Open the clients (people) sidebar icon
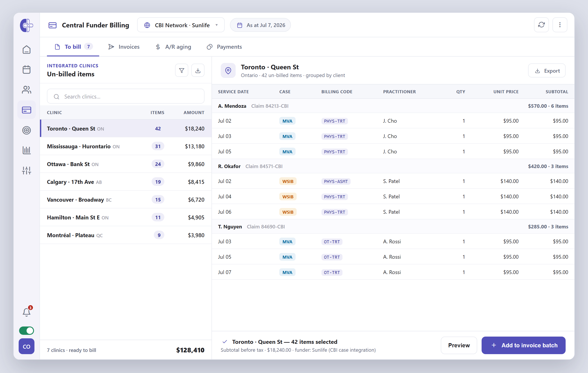The image size is (588, 373). coord(26,90)
